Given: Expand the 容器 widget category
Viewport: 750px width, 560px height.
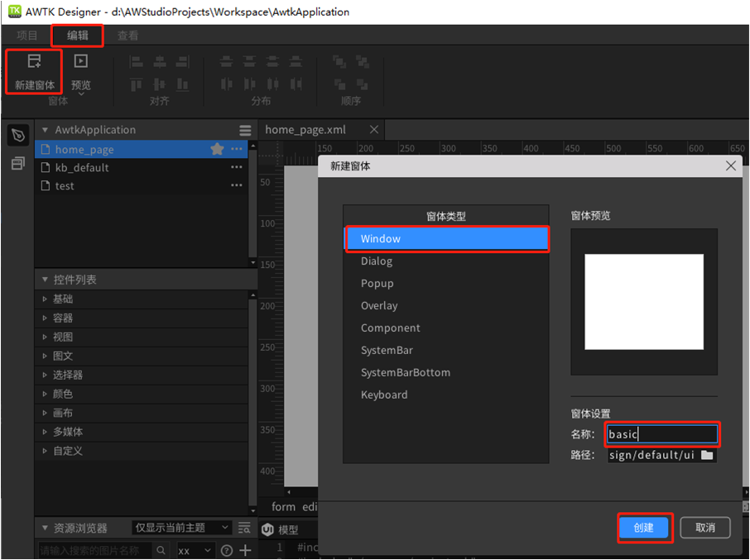Looking at the screenshot, I should point(45,318).
